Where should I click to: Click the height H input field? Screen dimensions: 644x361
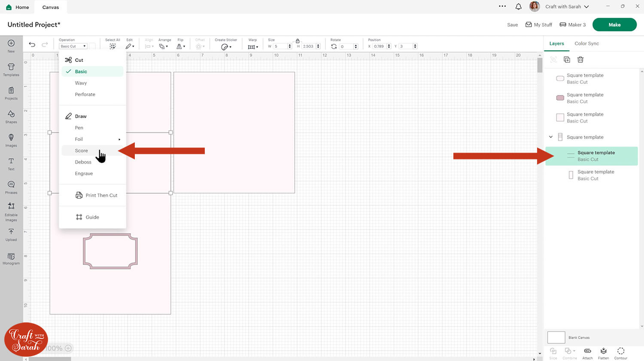309,46
